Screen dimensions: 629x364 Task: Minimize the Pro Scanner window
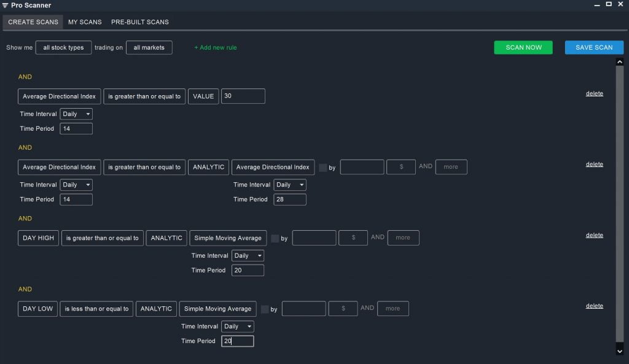pos(597,5)
